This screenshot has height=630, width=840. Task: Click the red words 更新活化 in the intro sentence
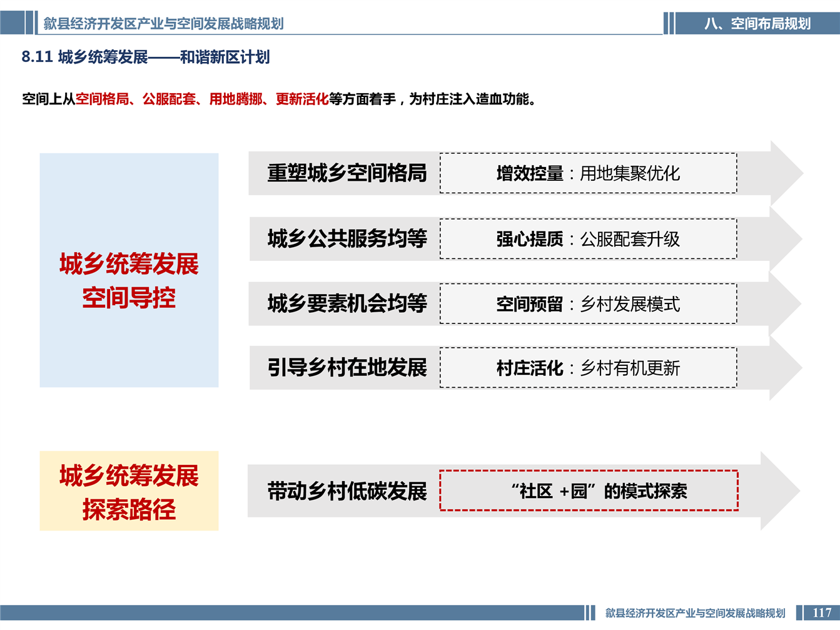(x=302, y=99)
